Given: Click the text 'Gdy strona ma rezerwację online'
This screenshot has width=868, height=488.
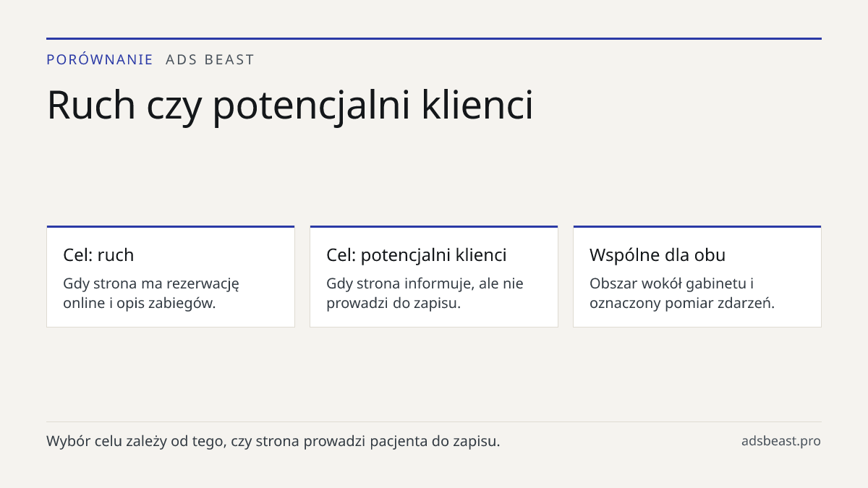Looking at the screenshot, I should (151, 293).
